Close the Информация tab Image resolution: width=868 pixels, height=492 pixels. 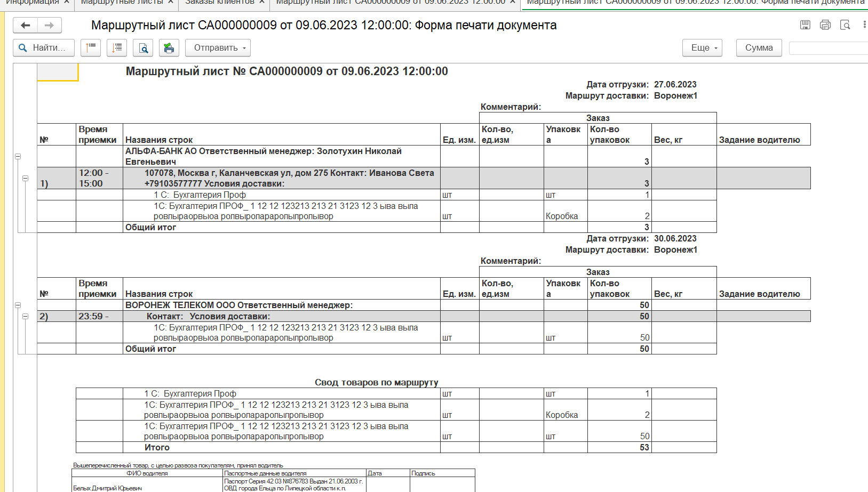(x=67, y=2)
